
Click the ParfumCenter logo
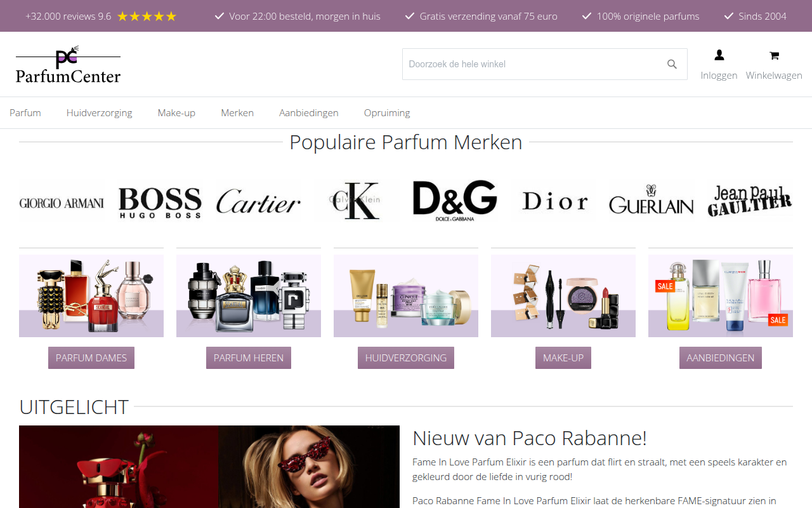click(x=68, y=64)
